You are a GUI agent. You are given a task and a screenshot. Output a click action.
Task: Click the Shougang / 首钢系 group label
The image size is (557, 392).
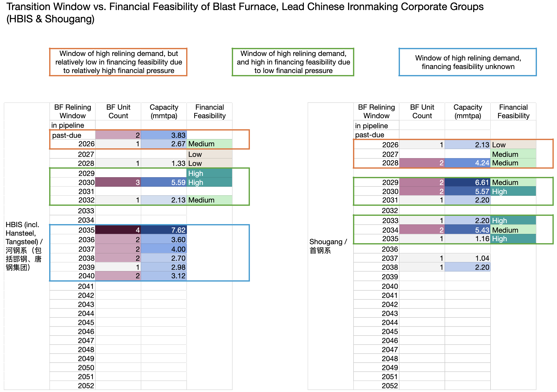(328, 246)
